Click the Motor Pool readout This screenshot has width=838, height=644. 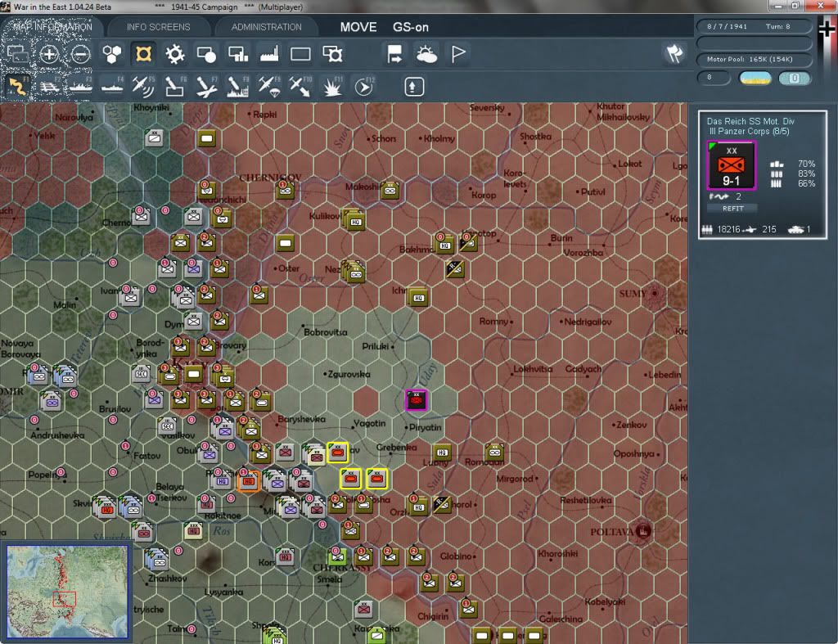pos(754,59)
